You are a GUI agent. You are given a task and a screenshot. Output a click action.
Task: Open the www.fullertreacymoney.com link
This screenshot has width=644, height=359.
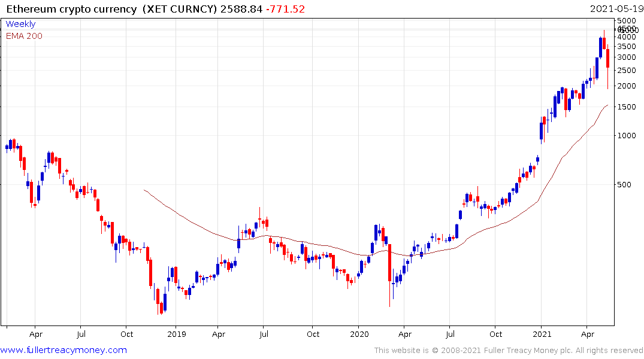pos(64,350)
